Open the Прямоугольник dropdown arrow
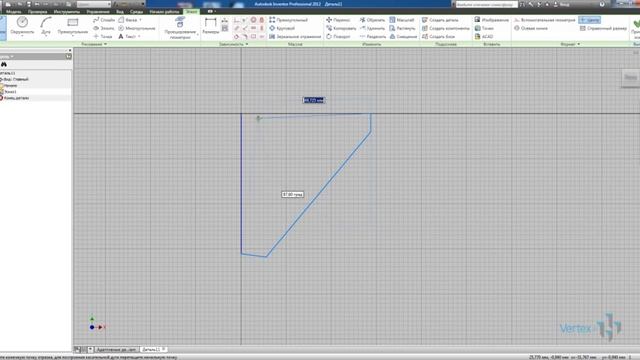 pyautogui.click(x=73, y=36)
